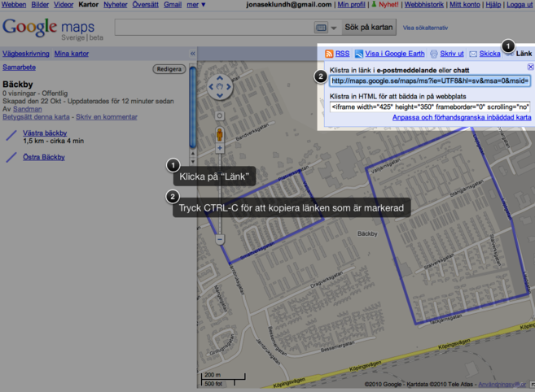
Task: Click the iframe embed HTML field
Action: pyautogui.click(x=430, y=107)
